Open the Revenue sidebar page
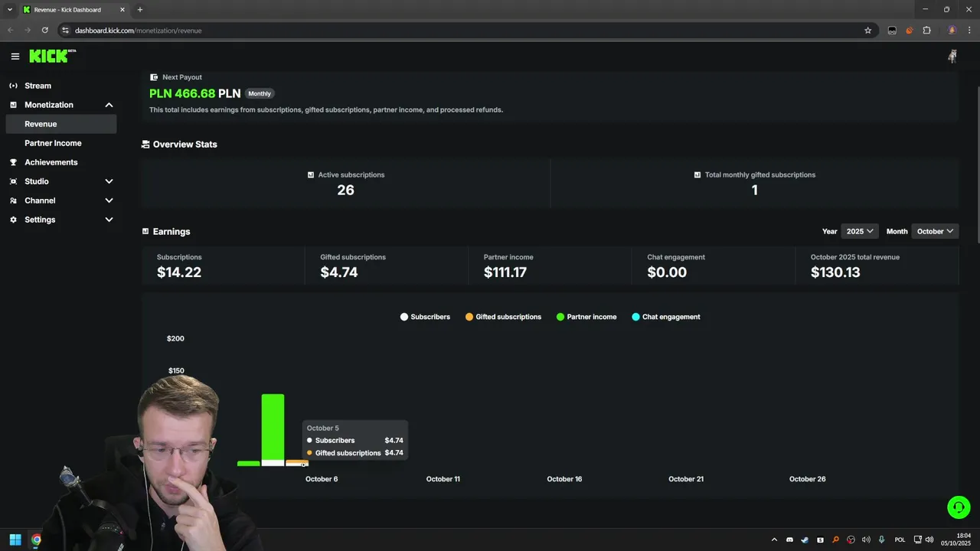Screen dimensions: 980x551 (61, 124)
